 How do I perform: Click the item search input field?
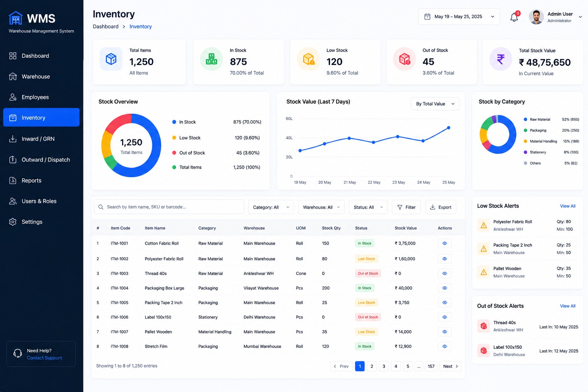tap(169, 207)
